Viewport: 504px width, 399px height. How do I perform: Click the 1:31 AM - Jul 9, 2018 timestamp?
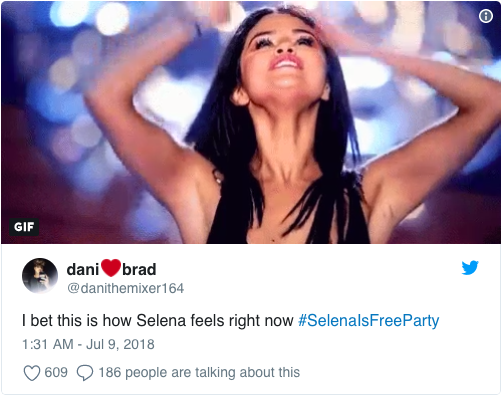coord(88,344)
